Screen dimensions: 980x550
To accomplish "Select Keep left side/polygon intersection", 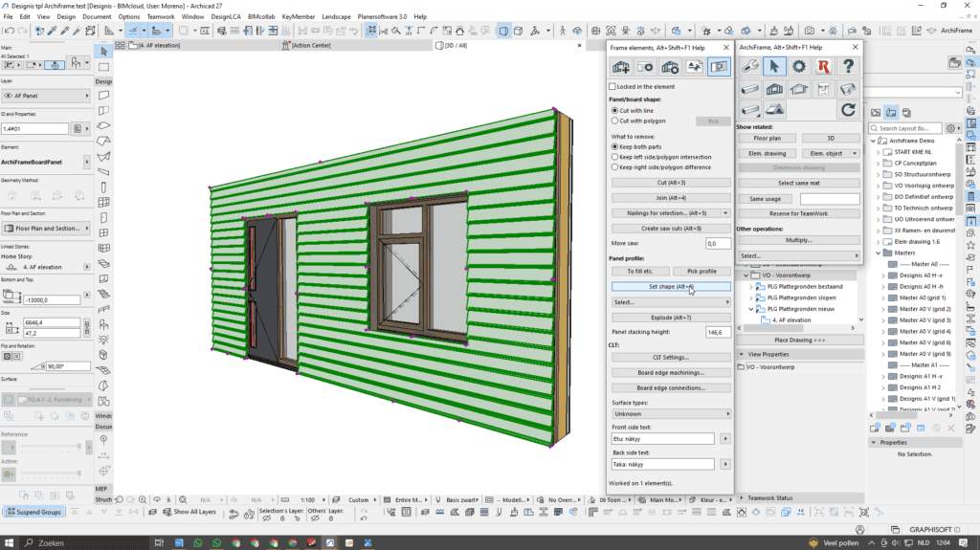I will (x=615, y=157).
